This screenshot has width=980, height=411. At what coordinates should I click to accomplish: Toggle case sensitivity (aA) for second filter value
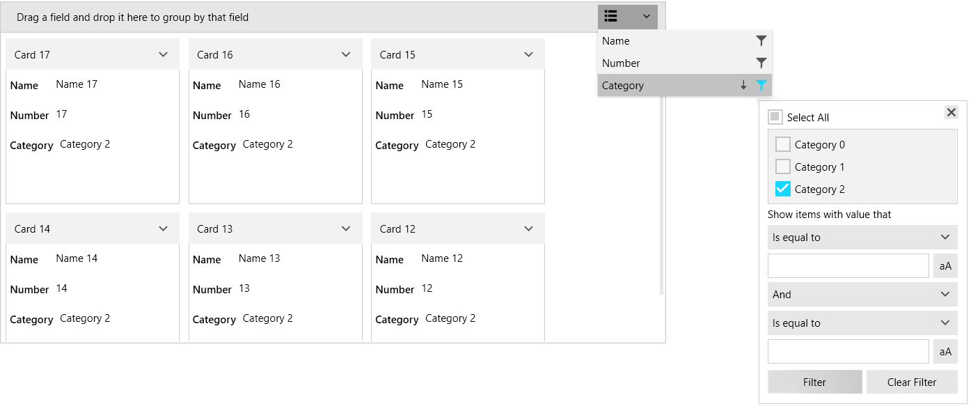tap(945, 351)
